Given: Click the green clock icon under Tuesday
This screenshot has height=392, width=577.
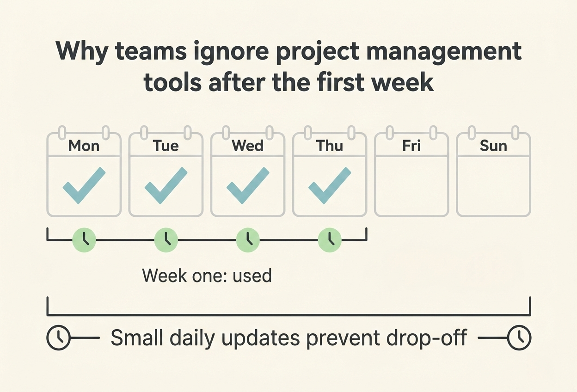Looking at the screenshot, I should 166,239.
